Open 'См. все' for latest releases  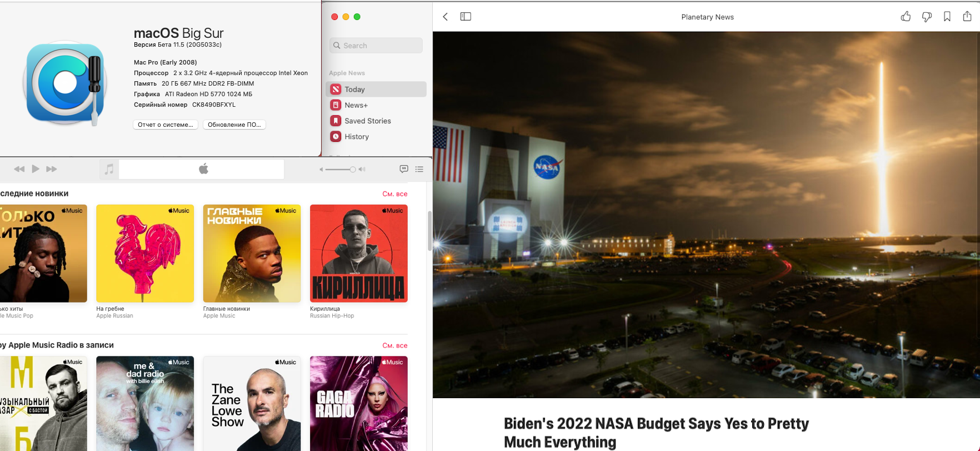click(x=395, y=194)
